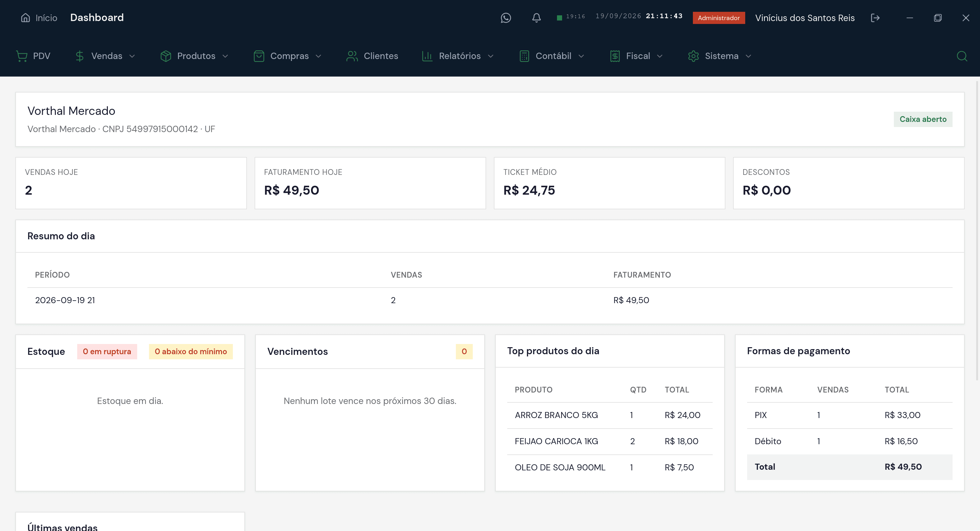980x531 pixels.
Task: Click the green status square indicator
Action: 559,18
